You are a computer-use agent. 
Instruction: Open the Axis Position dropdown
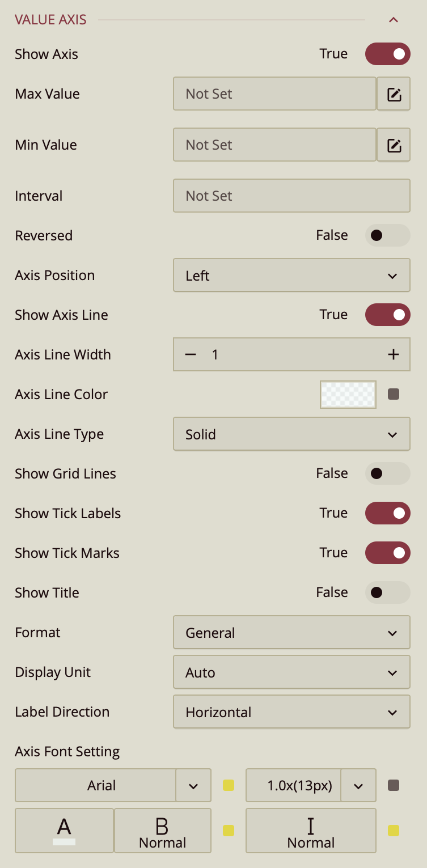click(291, 276)
